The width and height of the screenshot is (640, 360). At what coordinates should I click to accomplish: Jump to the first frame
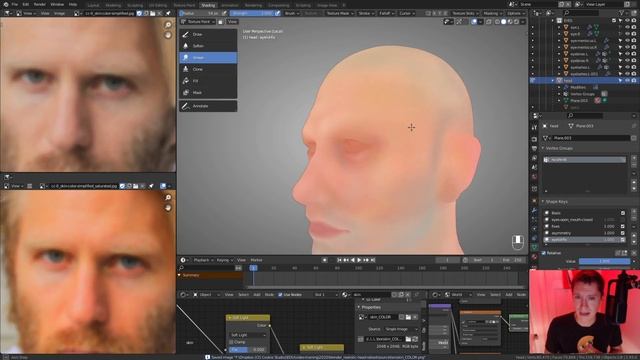339,260
